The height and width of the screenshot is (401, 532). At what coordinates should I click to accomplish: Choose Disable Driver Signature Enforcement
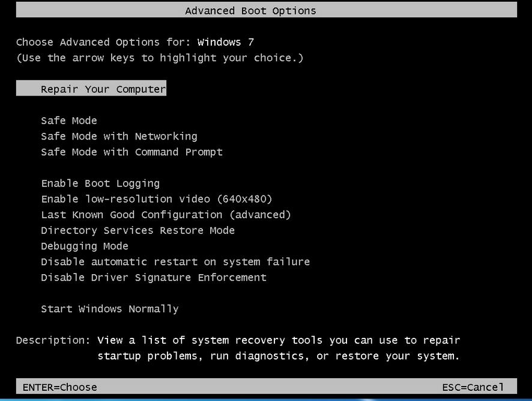(x=153, y=277)
